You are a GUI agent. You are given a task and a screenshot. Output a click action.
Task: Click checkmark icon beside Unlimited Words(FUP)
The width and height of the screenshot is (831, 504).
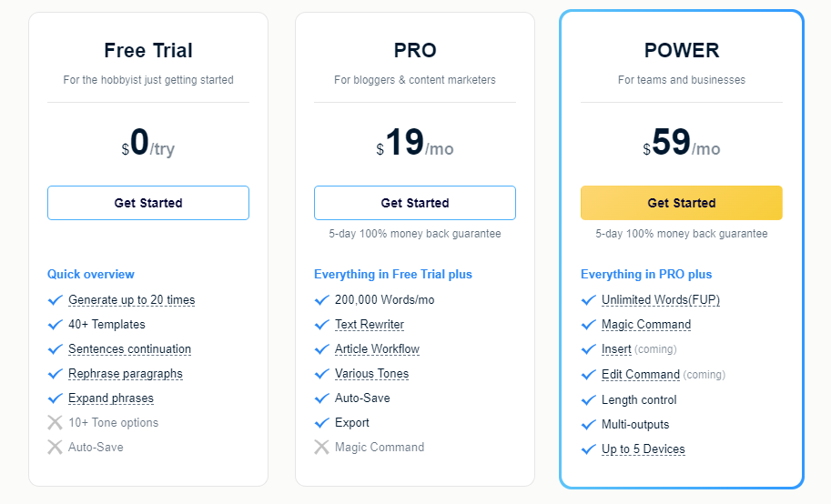[588, 300]
